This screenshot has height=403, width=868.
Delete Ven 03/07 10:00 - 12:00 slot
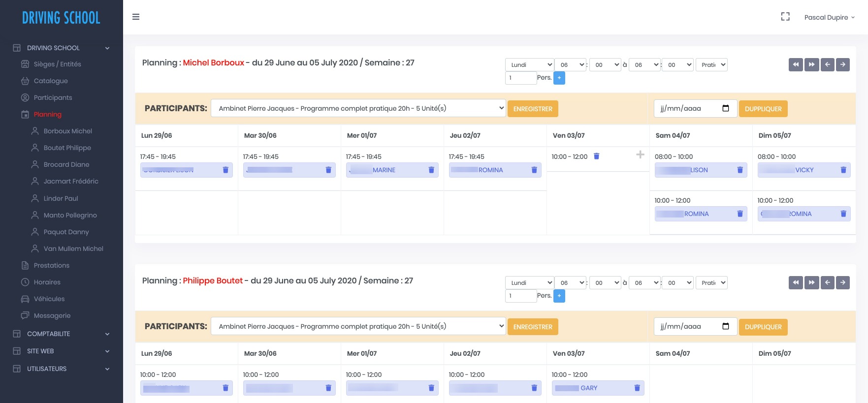tap(596, 156)
